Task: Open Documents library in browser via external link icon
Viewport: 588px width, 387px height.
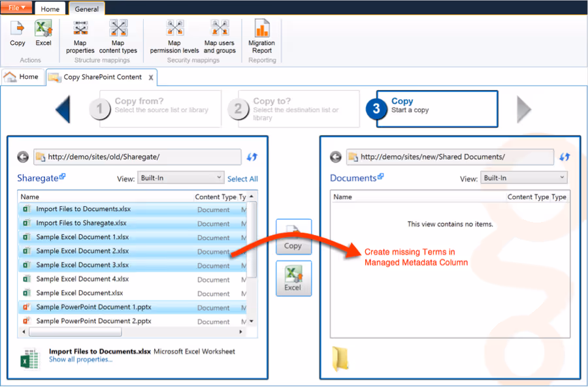Action: [381, 176]
